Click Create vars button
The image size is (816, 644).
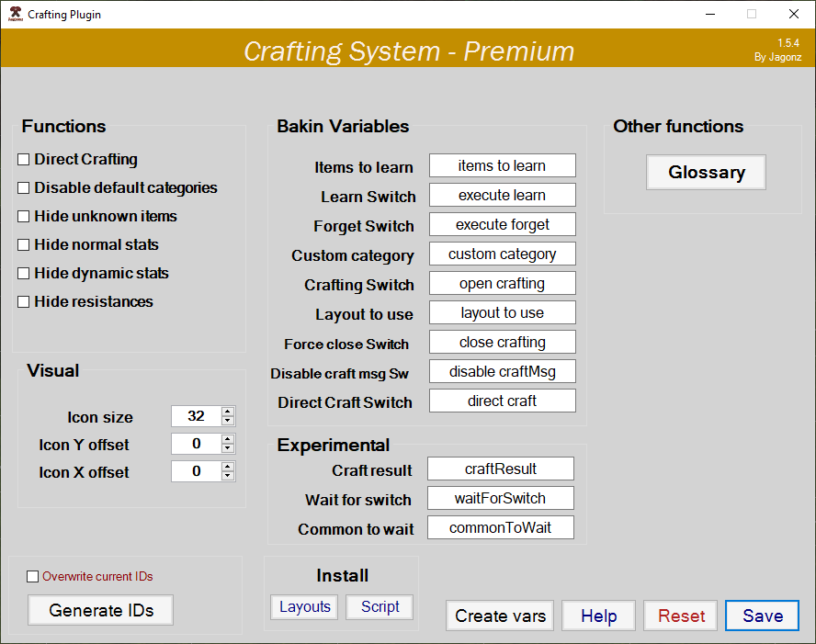tap(500, 616)
